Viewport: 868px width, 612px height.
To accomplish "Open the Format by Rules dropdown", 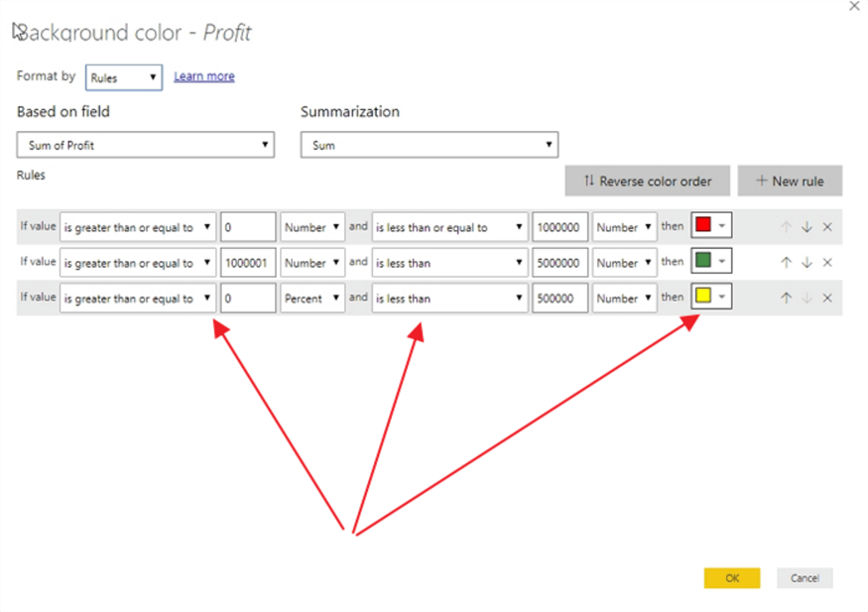I will coord(124,77).
